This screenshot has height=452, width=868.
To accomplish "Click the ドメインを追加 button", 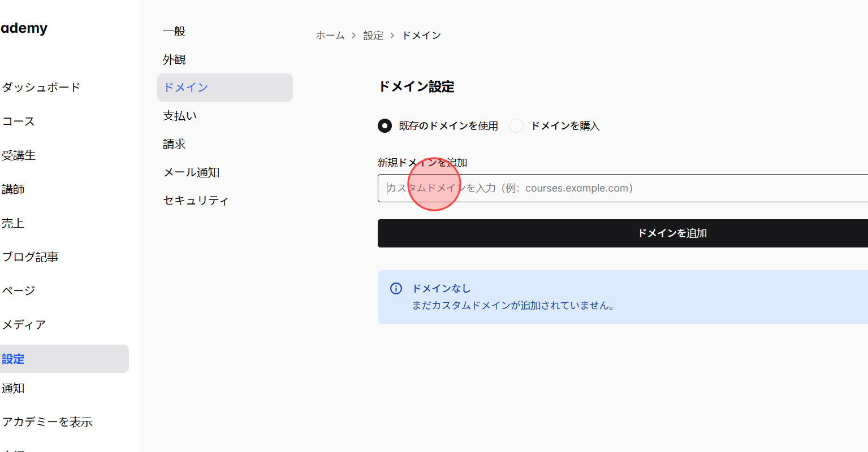I will 671,233.
